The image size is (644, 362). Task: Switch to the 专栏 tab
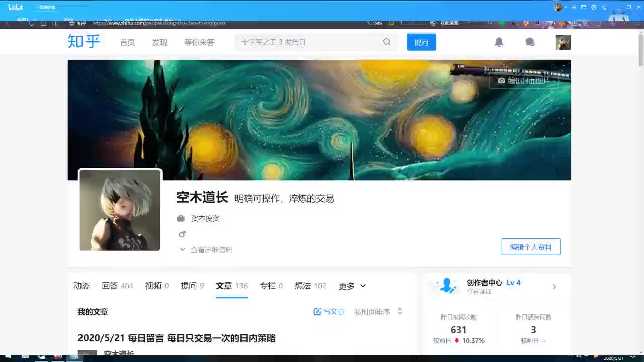click(271, 286)
